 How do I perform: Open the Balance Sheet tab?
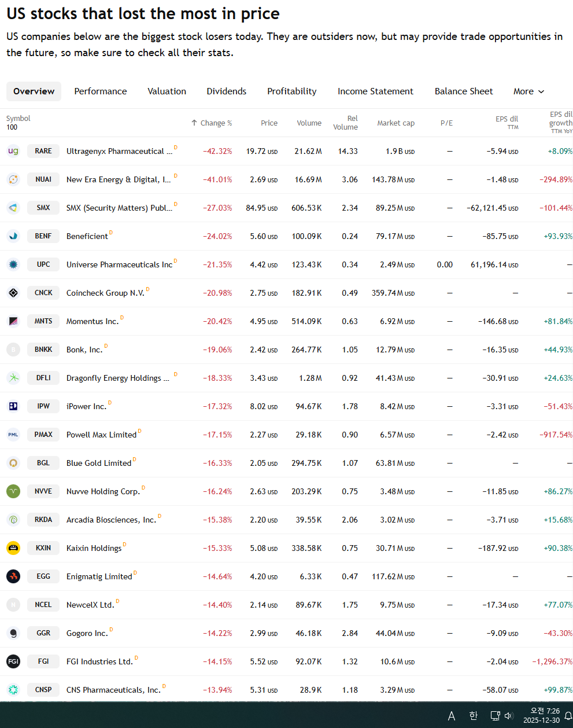click(464, 91)
